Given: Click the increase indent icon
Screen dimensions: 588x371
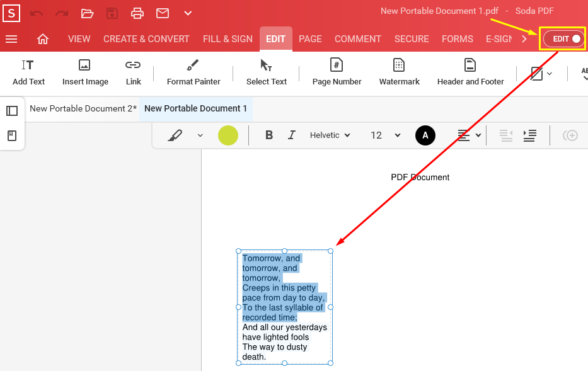Looking at the screenshot, I should (529, 135).
